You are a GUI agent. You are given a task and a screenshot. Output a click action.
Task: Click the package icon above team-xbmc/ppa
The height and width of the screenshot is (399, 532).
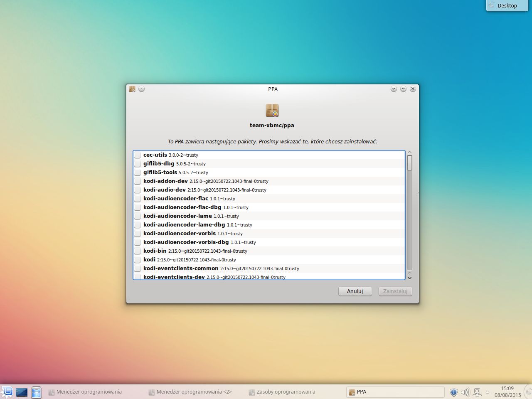(x=272, y=111)
